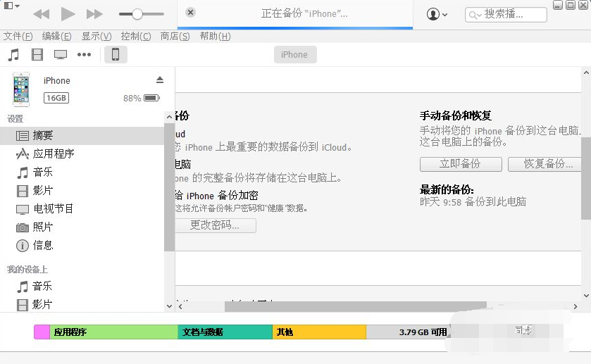Eject the iPhone with the eject icon

160,80
